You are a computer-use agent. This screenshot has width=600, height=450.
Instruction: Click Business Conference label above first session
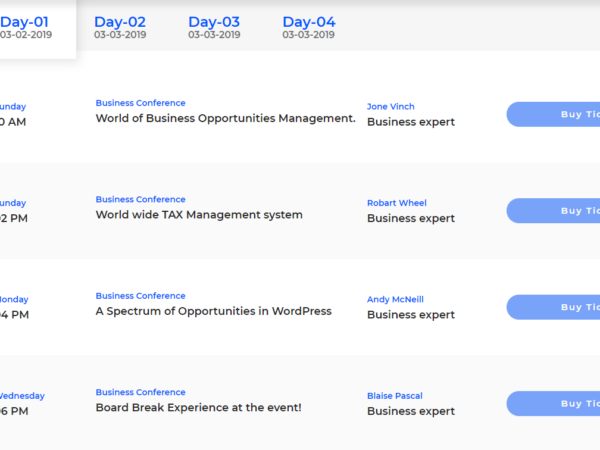click(140, 103)
